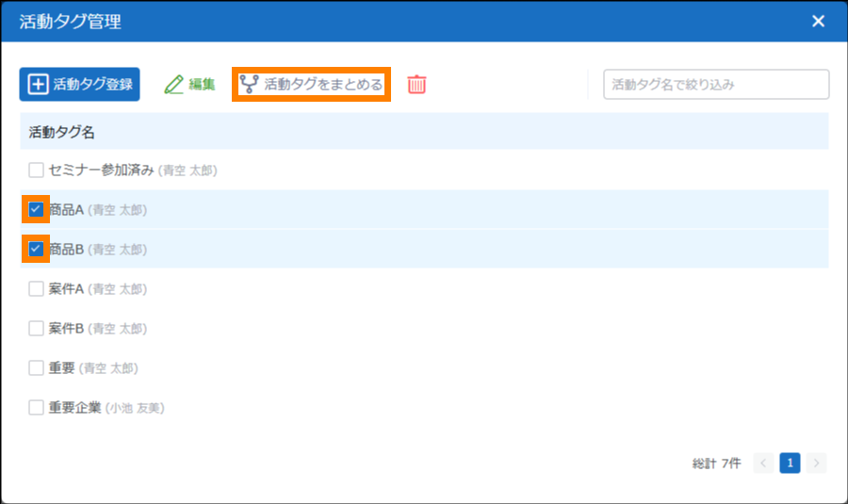Image resolution: width=848 pixels, height=504 pixels.
Task: Uncheck the 商品B checkbox
Action: 36,250
